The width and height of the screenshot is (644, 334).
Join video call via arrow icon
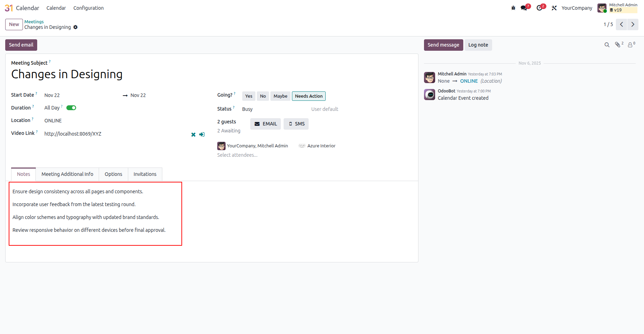(x=202, y=135)
